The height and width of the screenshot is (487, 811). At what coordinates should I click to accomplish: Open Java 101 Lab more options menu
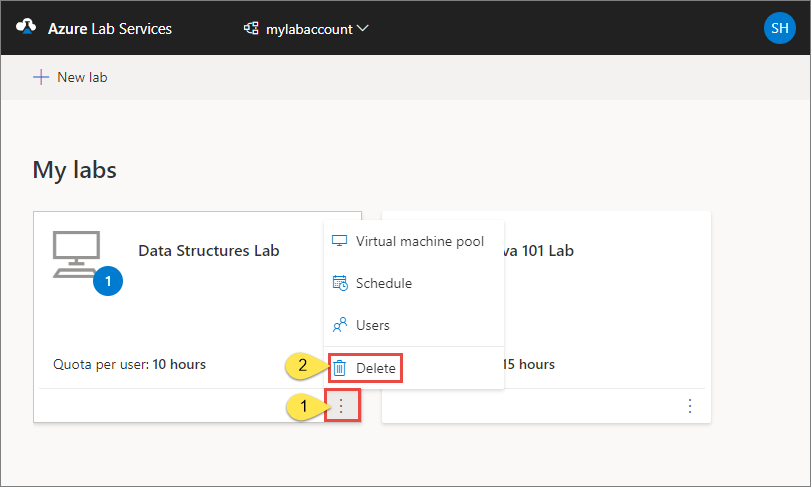point(689,406)
